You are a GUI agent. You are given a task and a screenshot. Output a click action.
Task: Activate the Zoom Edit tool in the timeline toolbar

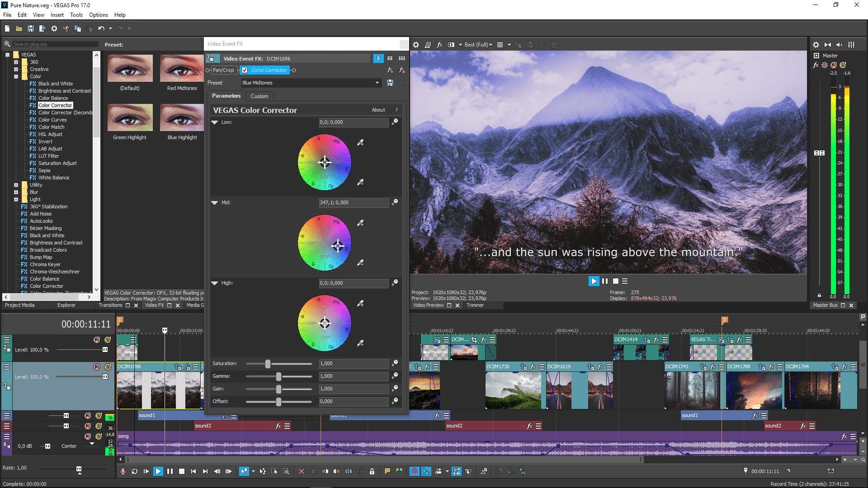coord(286,471)
